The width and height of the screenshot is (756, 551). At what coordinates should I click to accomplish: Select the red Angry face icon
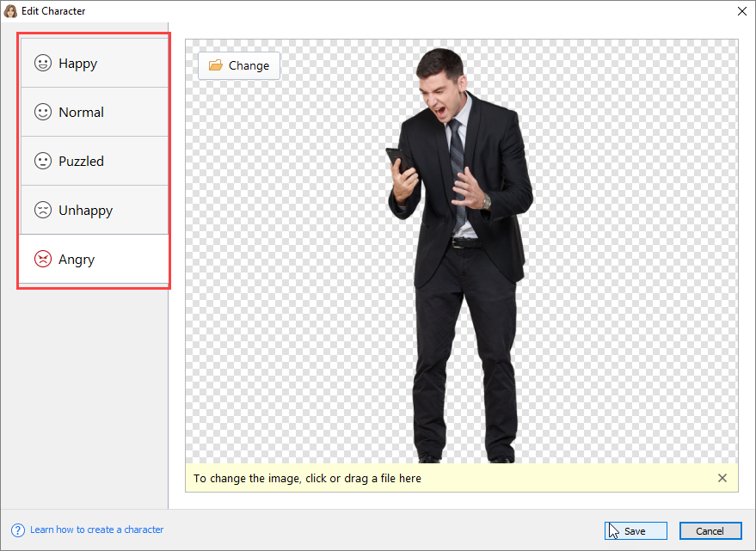[43, 259]
